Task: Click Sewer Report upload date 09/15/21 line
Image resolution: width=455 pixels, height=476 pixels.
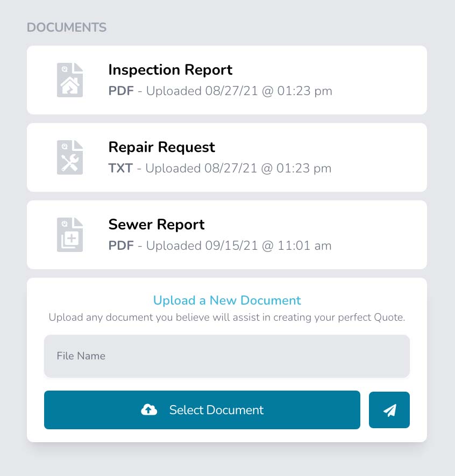Action: [220, 246]
